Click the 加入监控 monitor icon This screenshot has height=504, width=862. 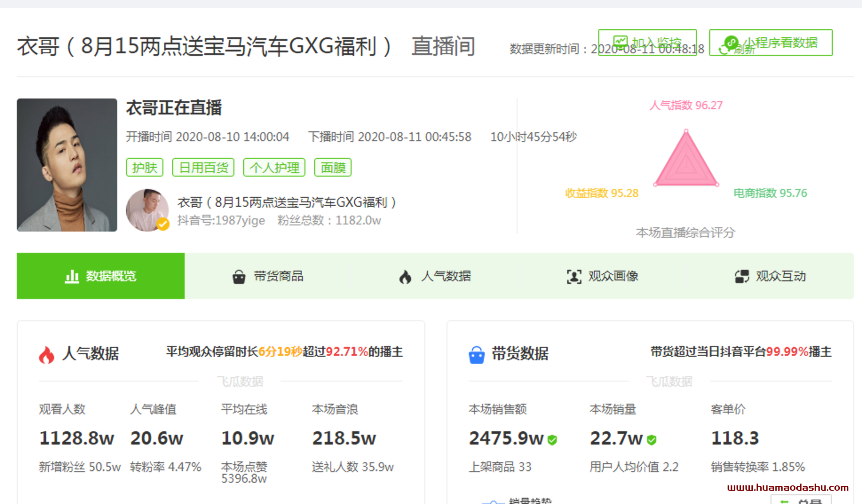[x=621, y=42]
